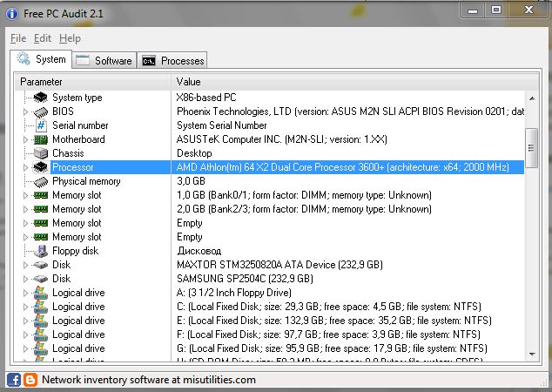Select the Floppy disk row

pyautogui.click(x=270, y=251)
